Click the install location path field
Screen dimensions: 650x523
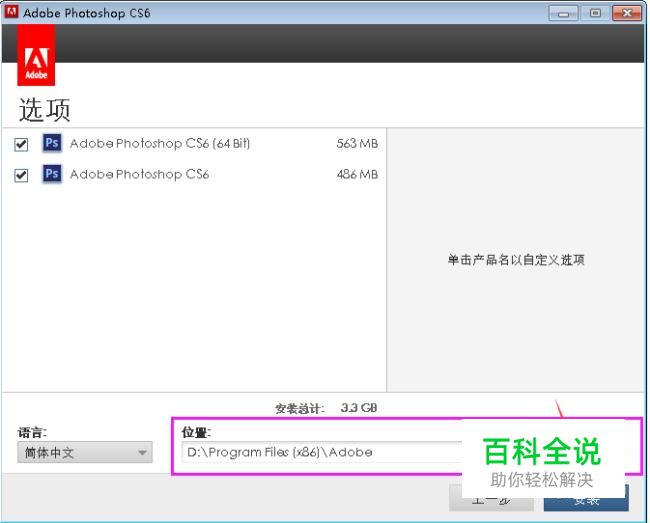(x=323, y=452)
